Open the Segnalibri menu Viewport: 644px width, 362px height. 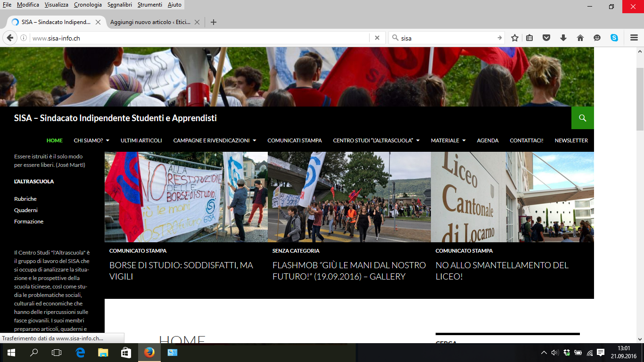[120, 5]
